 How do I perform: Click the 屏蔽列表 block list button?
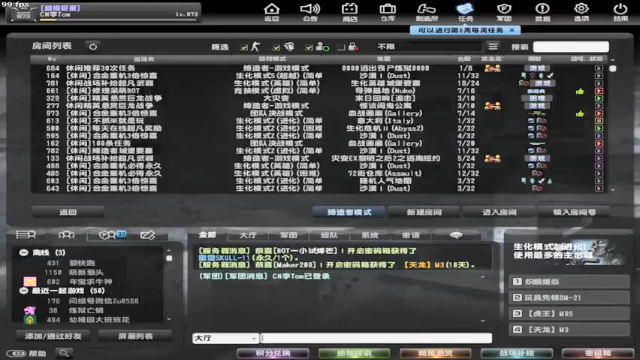tap(135, 336)
